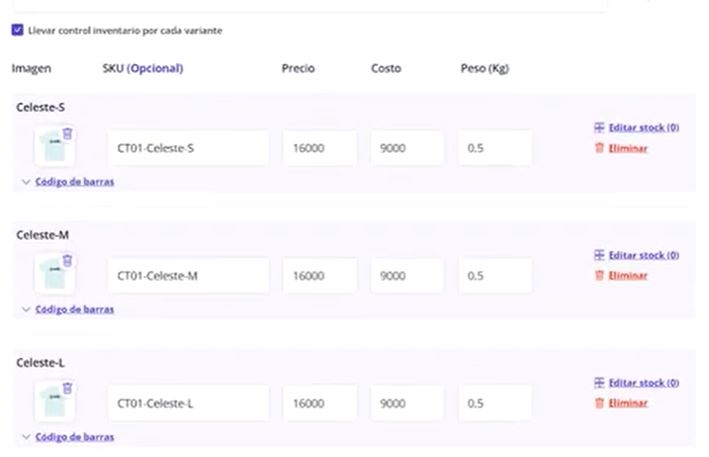Open Editar stock (0) link for Celeste-M

(643, 255)
